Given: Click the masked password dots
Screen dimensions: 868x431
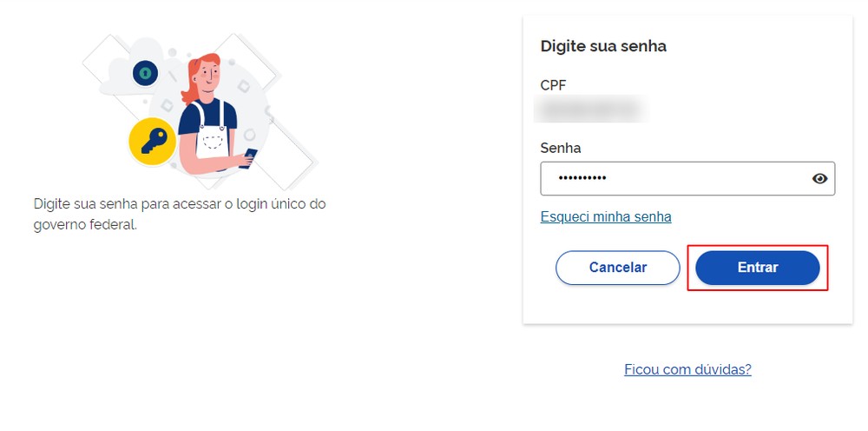Looking at the screenshot, I should pos(582,178).
